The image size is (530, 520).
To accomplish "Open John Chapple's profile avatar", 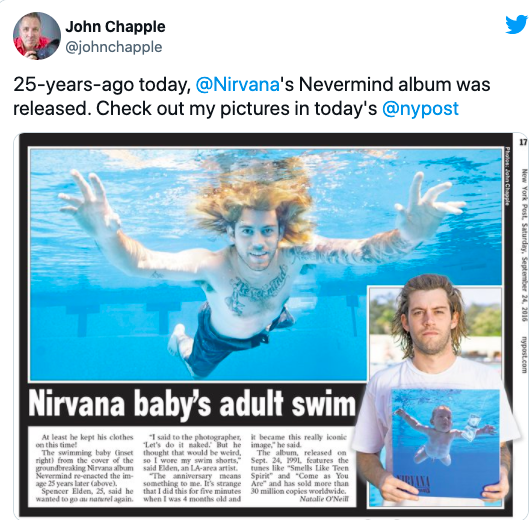I will [37, 36].
